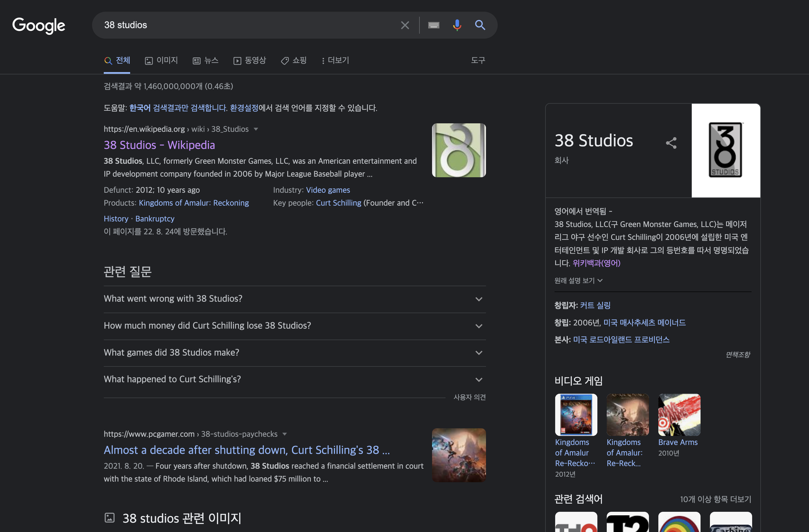This screenshot has width=809, height=532.
Task: Clear the search box with X icon
Action: (x=404, y=25)
